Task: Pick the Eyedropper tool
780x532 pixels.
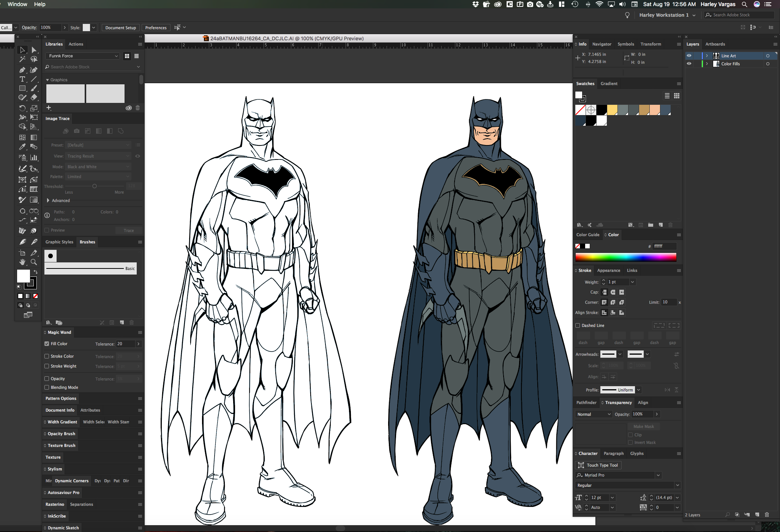Action: pyautogui.click(x=22, y=147)
